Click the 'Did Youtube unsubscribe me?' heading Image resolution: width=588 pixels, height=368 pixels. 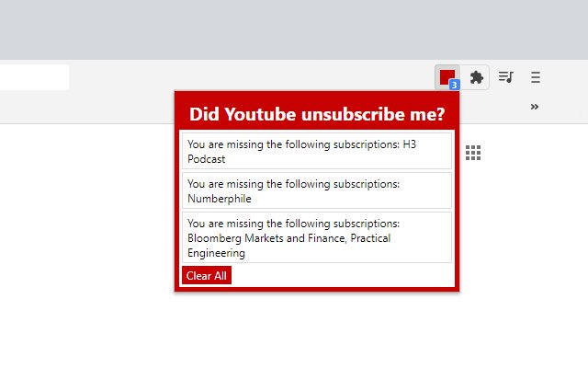(x=317, y=114)
